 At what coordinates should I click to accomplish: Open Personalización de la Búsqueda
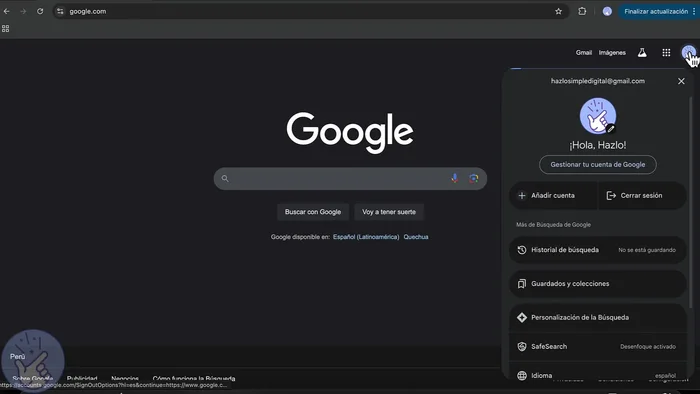597,318
